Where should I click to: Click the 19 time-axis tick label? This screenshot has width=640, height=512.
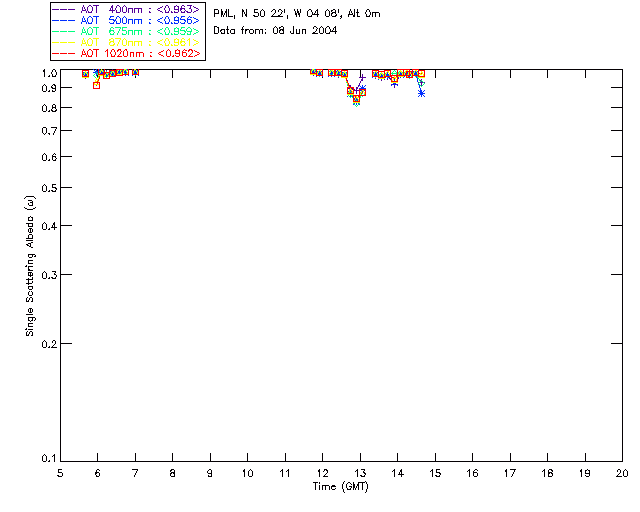tap(585, 473)
